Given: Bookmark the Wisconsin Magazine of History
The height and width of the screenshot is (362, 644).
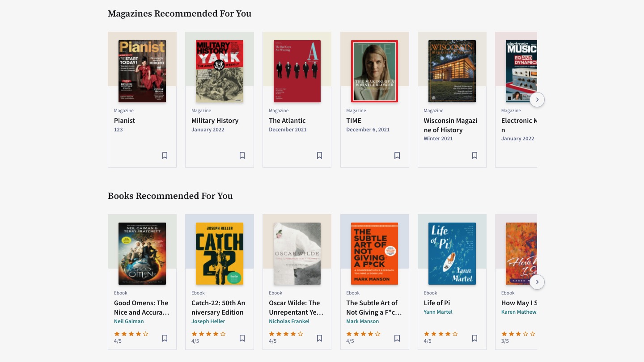Looking at the screenshot, I should [x=475, y=156].
